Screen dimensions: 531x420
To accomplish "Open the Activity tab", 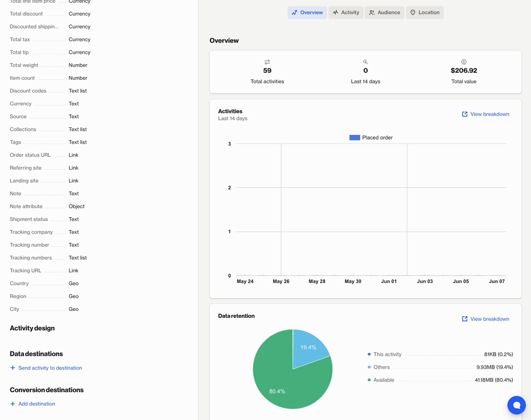I will click(x=346, y=12).
